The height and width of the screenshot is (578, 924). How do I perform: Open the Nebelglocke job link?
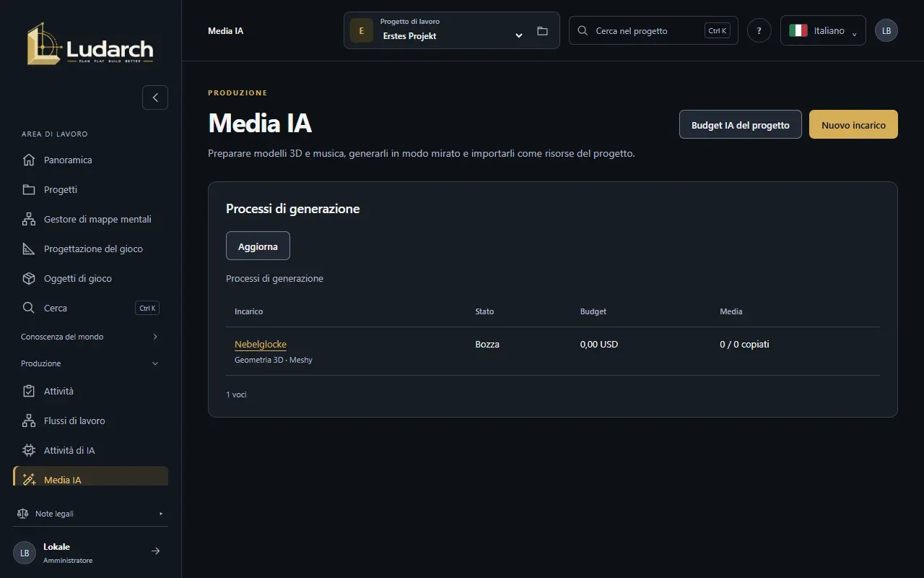pyautogui.click(x=261, y=345)
